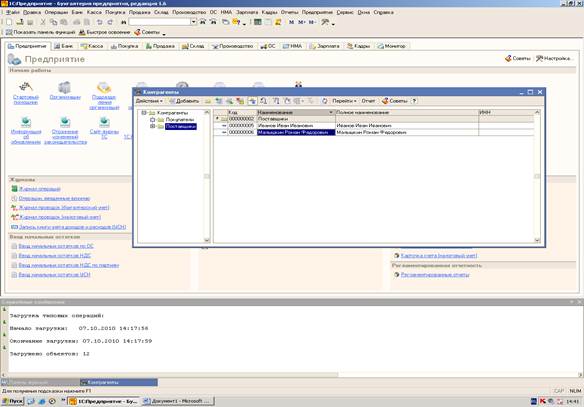584x407 pixels.
Task: Open the Журнал операций link
Action: click(39, 189)
